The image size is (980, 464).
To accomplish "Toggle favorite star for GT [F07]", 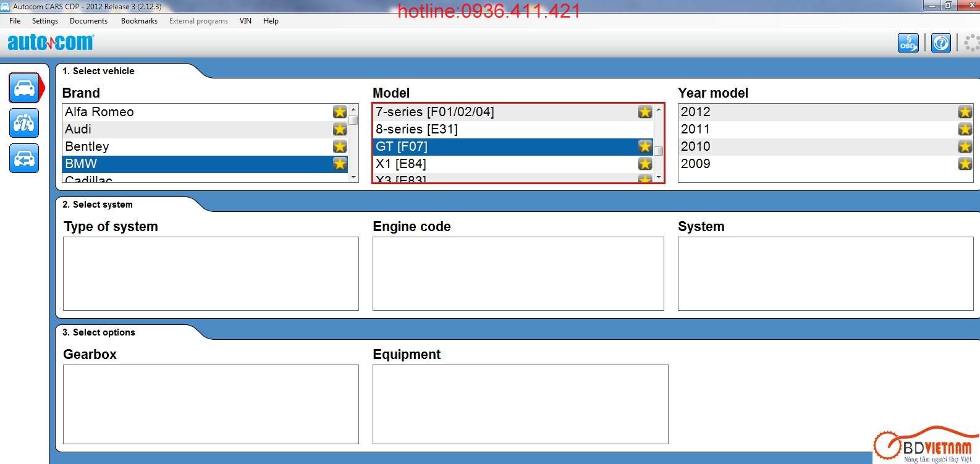I will (x=645, y=146).
